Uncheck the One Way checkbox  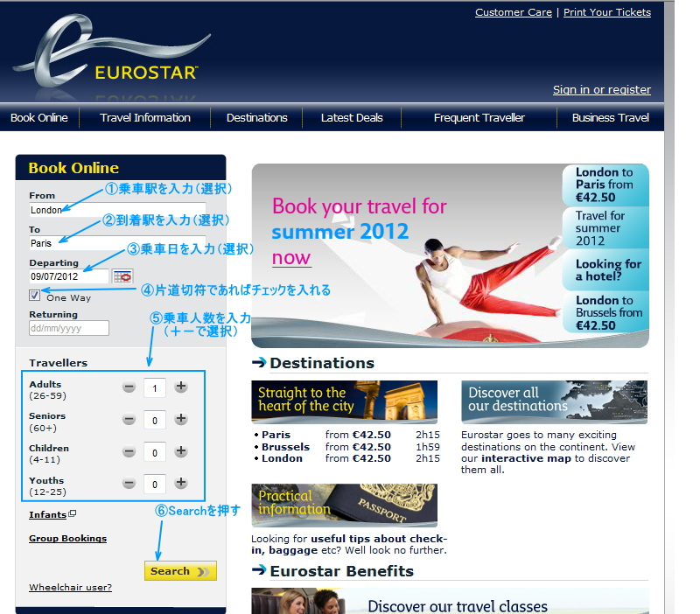pos(34,296)
